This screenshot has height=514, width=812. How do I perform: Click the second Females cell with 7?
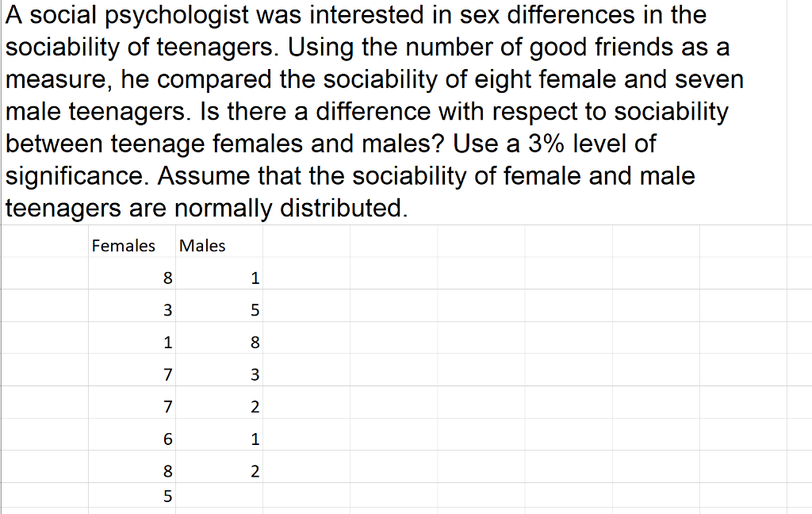click(x=132, y=403)
